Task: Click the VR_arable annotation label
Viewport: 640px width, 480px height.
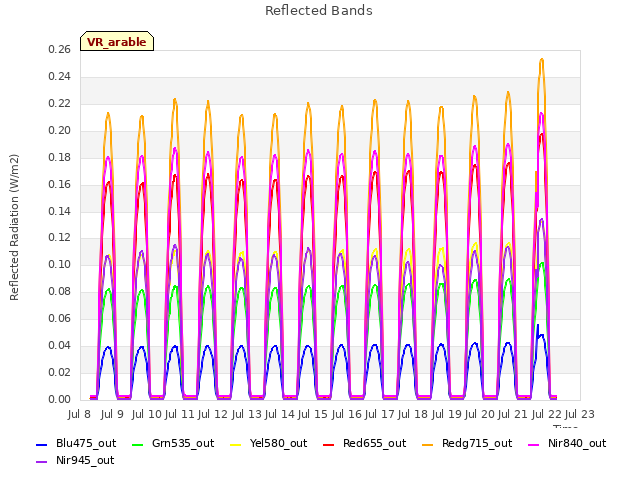Action: (117, 41)
